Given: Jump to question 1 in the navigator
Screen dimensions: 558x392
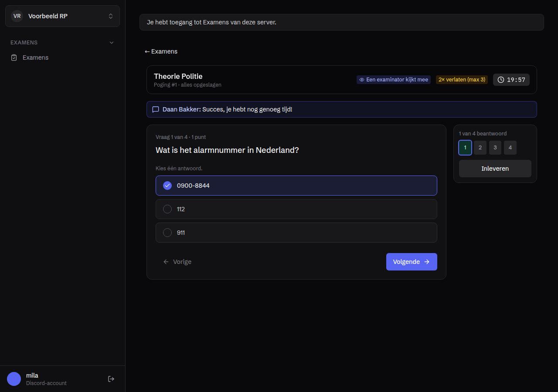Looking at the screenshot, I should [465, 148].
